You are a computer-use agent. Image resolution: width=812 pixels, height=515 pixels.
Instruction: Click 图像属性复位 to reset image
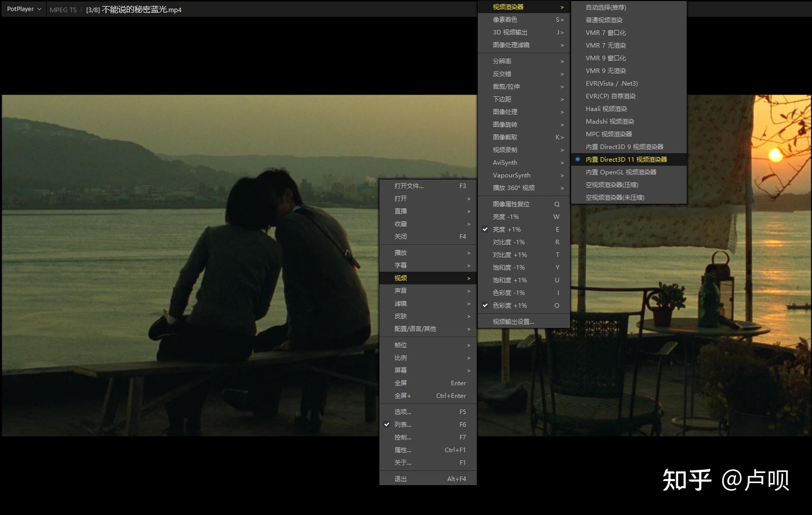(x=511, y=204)
